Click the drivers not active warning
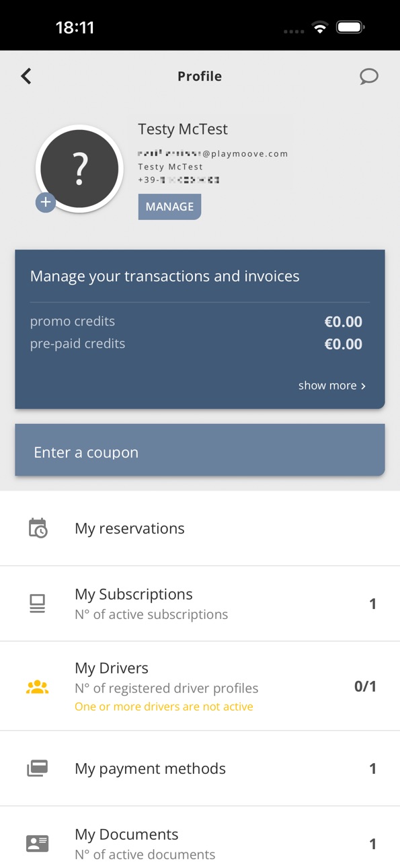 [x=164, y=707]
